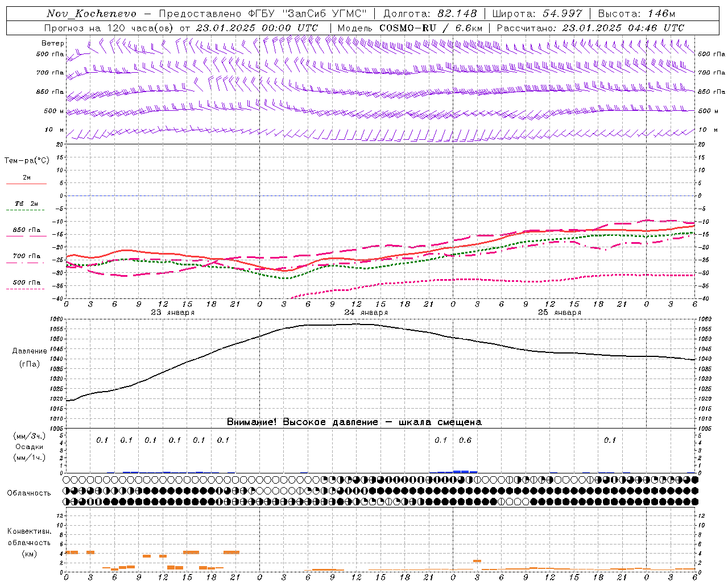The image size is (728, 582).
Task: Click the Ветер wind panel label
Action: (x=53, y=43)
